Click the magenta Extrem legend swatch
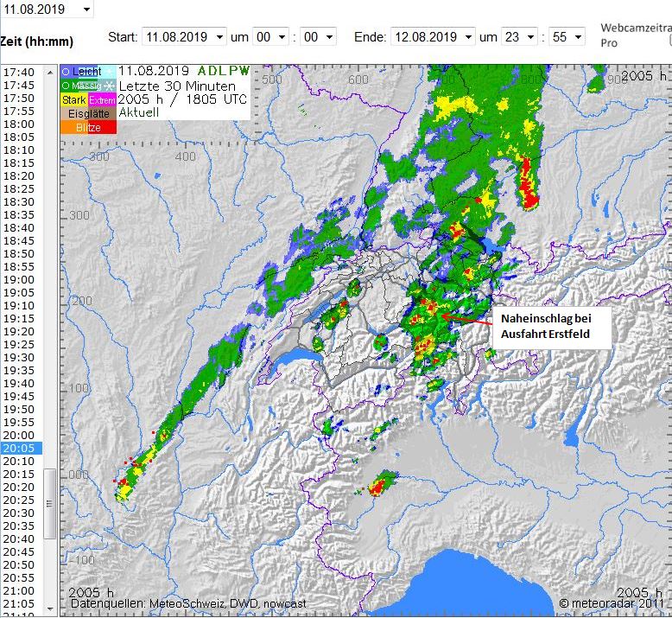The width and height of the screenshot is (672, 618). pyautogui.click(x=102, y=100)
